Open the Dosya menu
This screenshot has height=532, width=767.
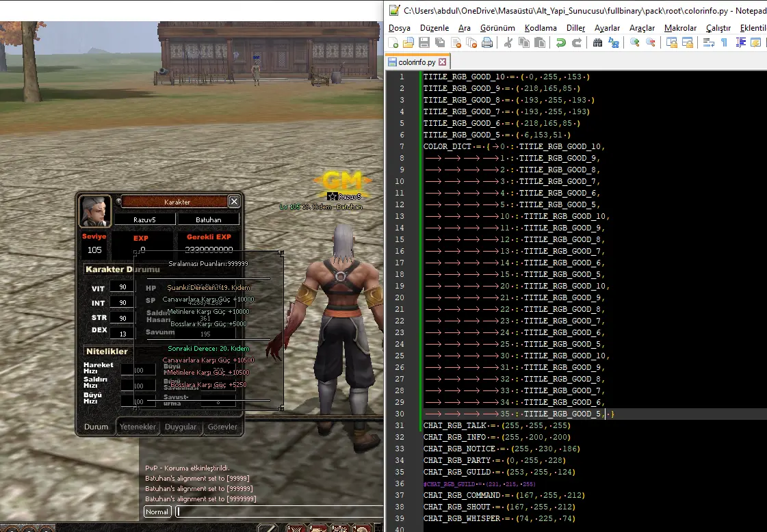point(400,28)
